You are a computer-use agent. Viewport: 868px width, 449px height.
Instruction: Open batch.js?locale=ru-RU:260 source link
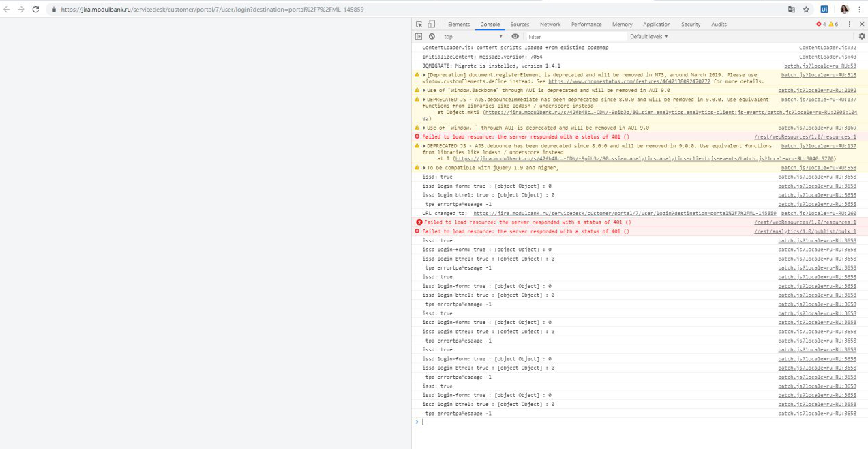[819, 213]
